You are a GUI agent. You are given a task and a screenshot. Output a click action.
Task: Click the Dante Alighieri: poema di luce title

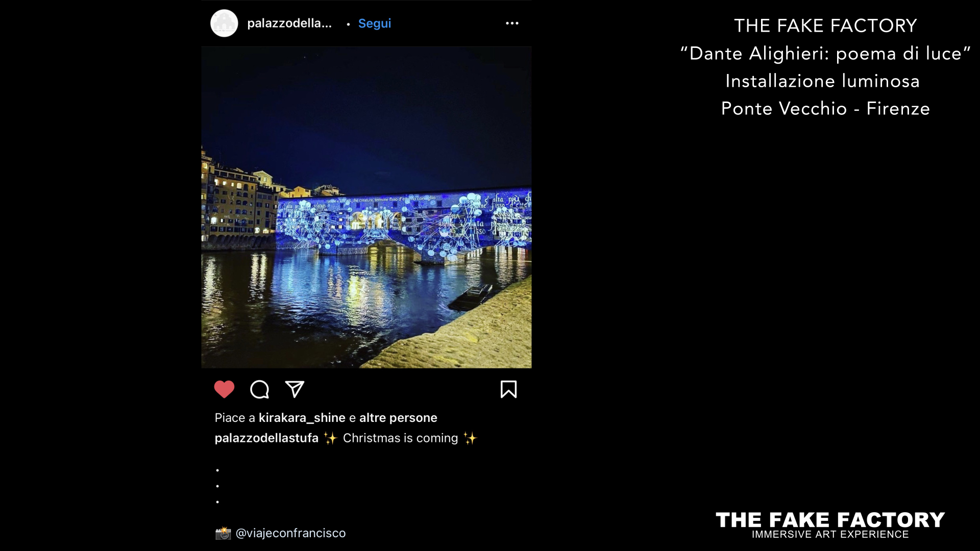point(825,54)
